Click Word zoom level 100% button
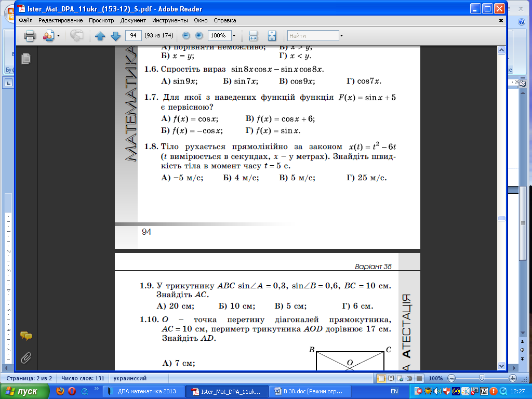The width and height of the screenshot is (532, 399). (436, 378)
